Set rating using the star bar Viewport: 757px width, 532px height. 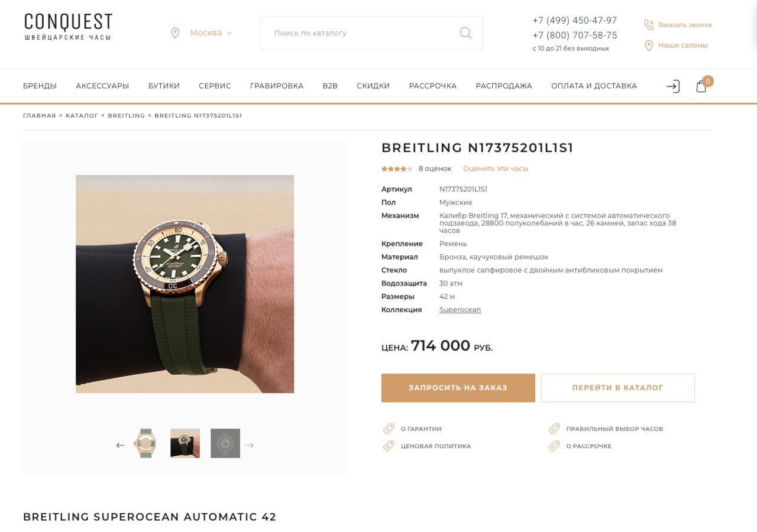[x=397, y=168]
